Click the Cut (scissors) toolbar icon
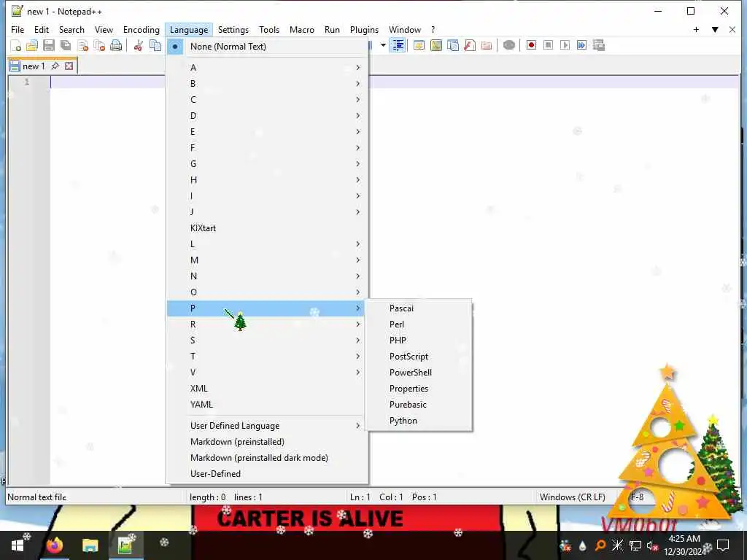This screenshot has width=747, height=560. coord(139,46)
